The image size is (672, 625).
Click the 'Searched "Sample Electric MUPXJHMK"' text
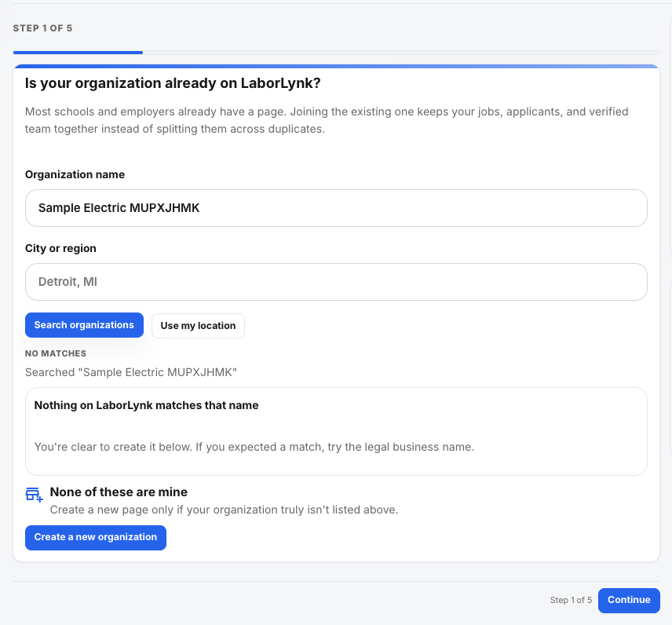click(131, 372)
